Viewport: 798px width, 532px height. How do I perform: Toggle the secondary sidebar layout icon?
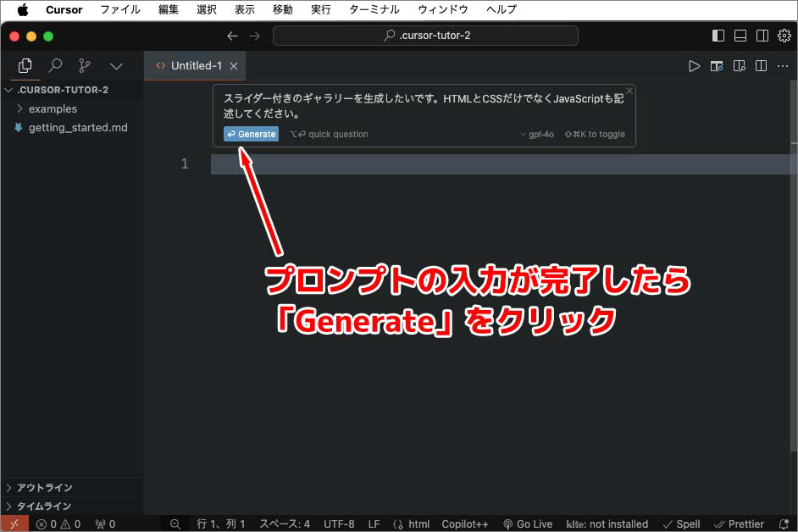[762, 36]
